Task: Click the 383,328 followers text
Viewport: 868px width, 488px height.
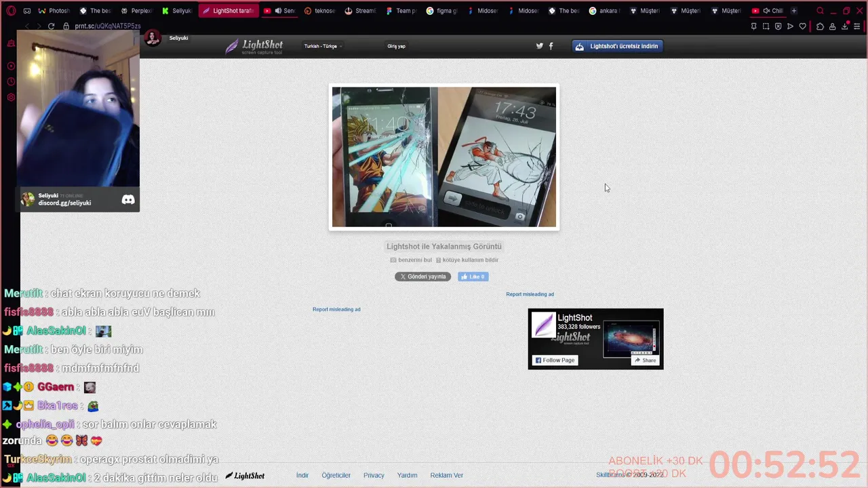Action: point(578,327)
